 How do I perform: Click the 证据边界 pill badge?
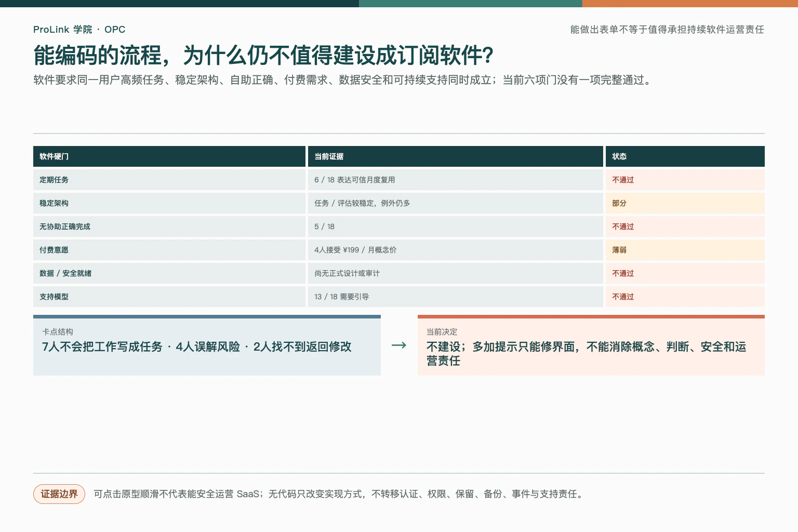pos(59,494)
